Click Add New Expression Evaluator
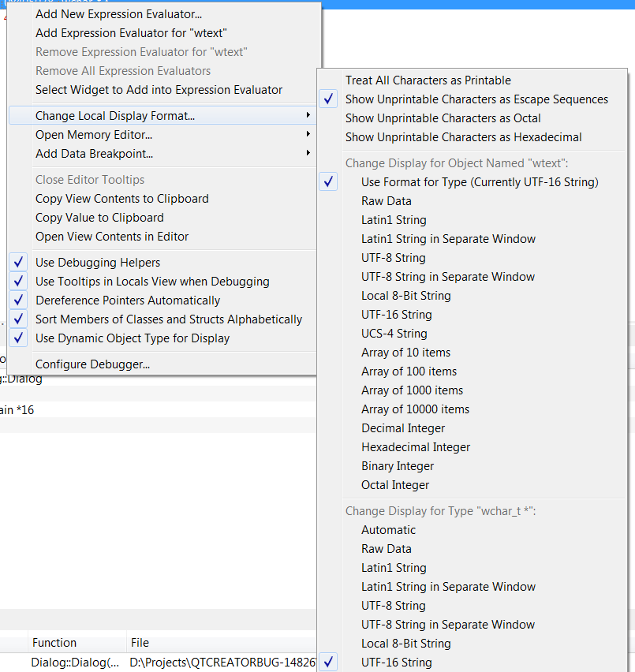 pyautogui.click(x=118, y=14)
